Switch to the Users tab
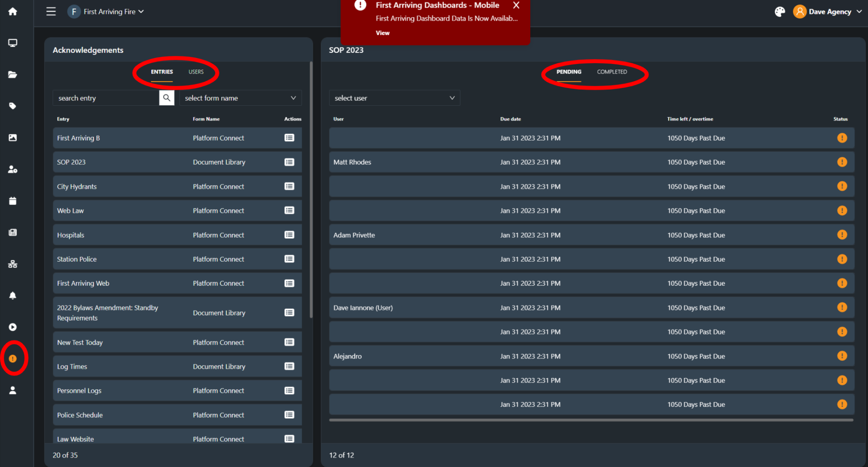Image resolution: width=868 pixels, height=467 pixels. tap(196, 72)
